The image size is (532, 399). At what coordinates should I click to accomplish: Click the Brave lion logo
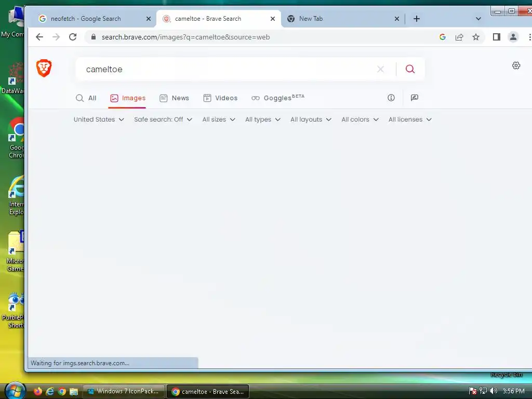click(44, 68)
